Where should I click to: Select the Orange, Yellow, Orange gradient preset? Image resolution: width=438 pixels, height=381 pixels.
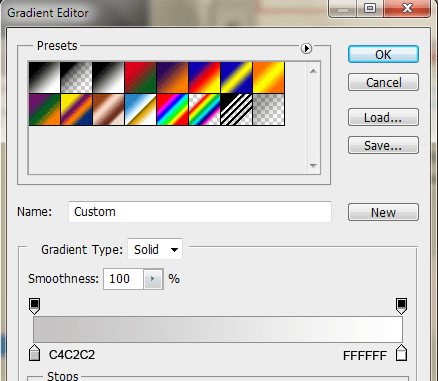click(269, 77)
